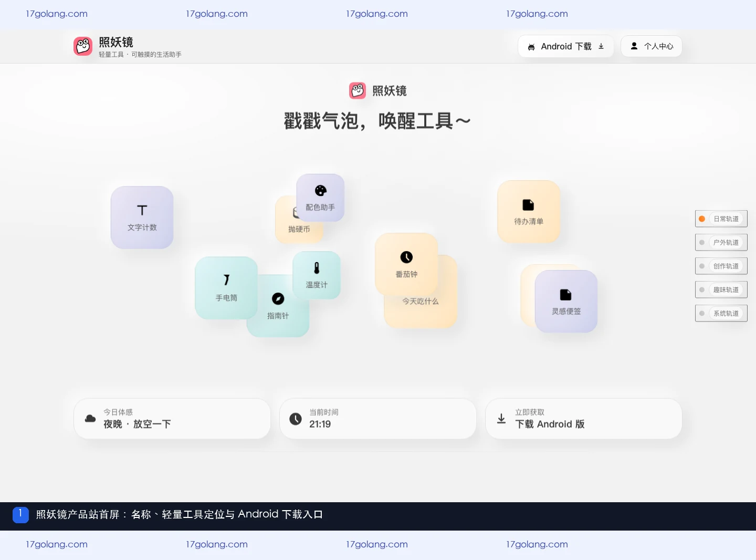
Task: Open 个人中心 user center
Action: pos(652,46)
